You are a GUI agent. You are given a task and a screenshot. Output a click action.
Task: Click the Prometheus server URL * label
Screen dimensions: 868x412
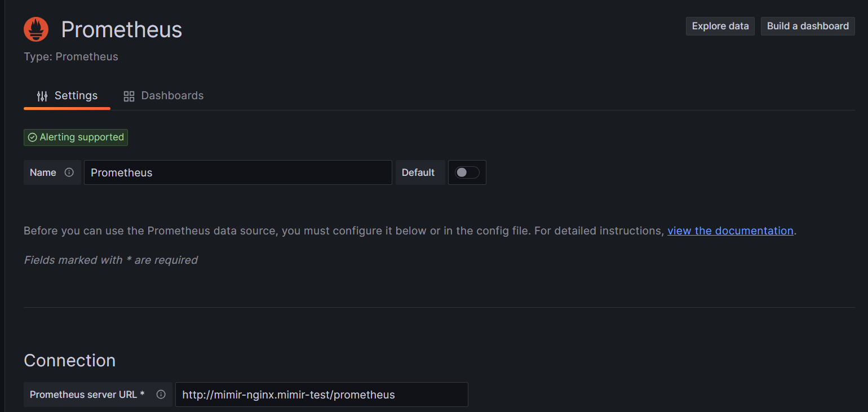(87, 395)
